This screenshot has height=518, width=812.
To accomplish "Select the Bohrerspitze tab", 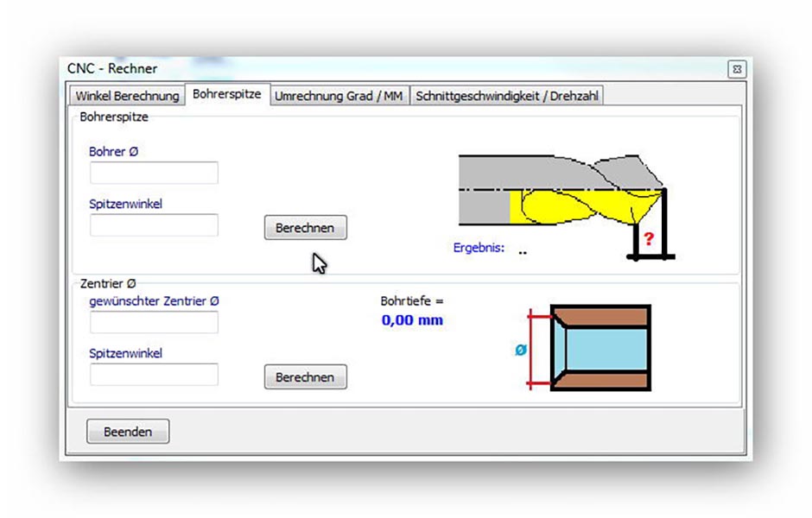I will [x=227, y=94].
